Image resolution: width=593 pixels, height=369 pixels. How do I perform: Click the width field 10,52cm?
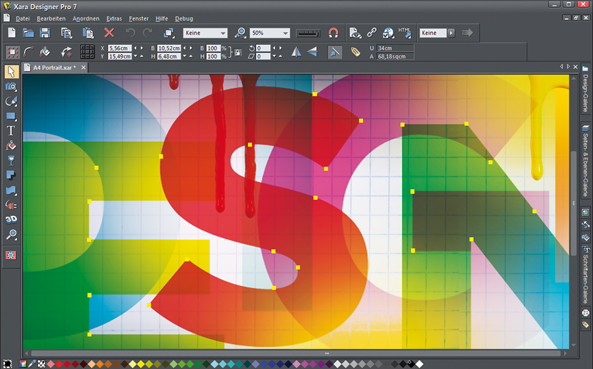[x=169, y=48]
